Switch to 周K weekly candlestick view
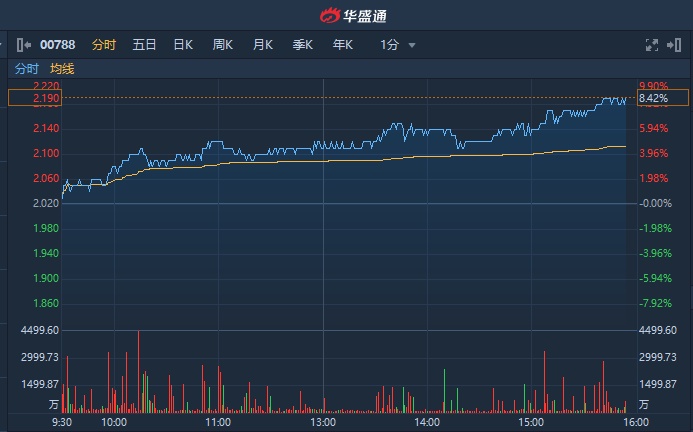 [x=222, y=45]
